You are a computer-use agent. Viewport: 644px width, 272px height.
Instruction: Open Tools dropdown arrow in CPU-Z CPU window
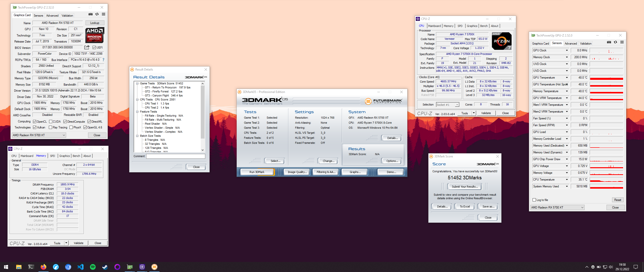[x=474, y=113]
